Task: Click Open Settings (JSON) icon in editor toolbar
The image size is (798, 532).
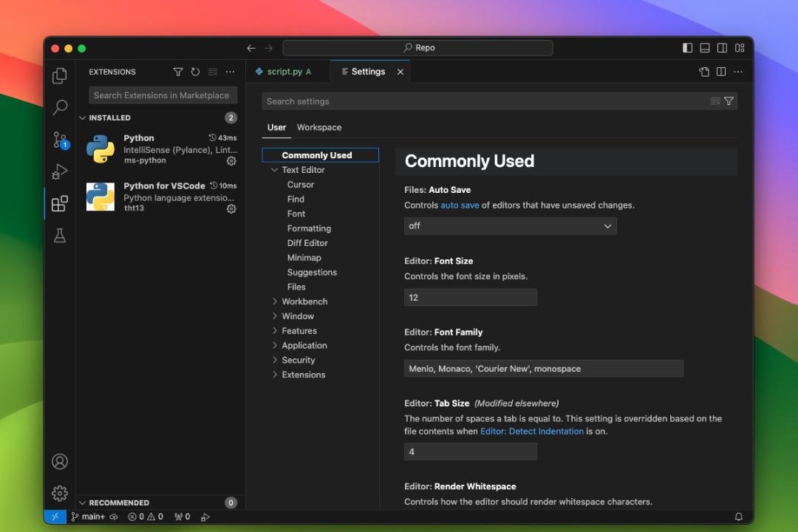Action: point(704,72)
